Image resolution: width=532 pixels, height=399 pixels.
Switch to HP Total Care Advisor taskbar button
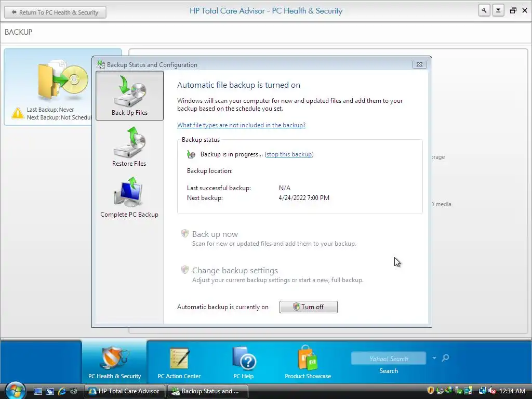(x=124, y=391)
